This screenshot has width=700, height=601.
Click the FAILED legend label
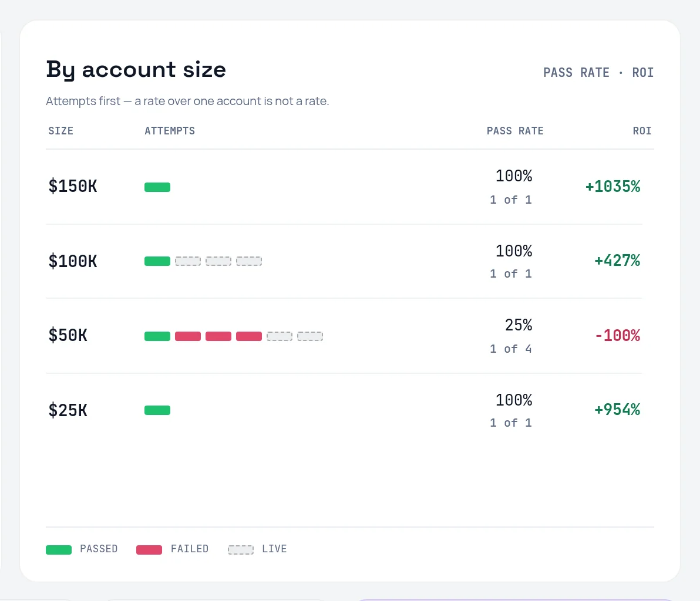(x=190, y=549)
